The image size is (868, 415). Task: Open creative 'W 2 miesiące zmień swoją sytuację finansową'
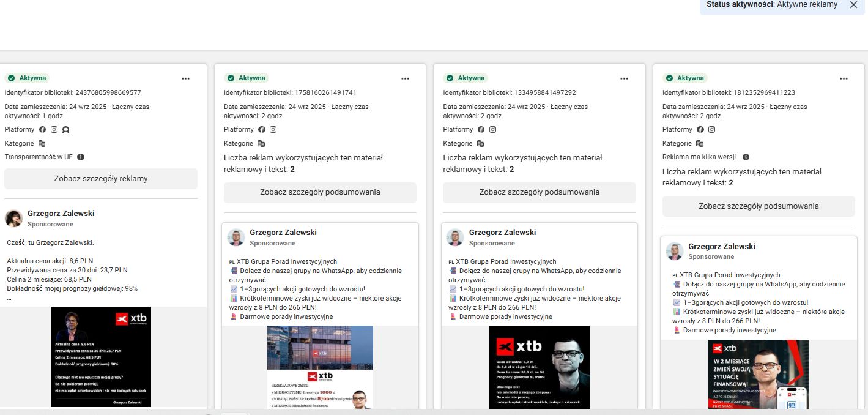point(759,374)
